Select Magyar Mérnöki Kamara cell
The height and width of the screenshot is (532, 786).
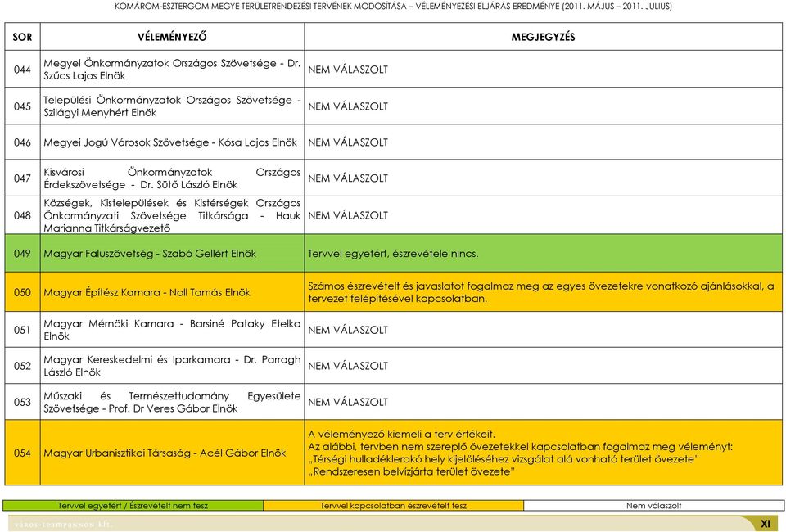pos(172,330)
